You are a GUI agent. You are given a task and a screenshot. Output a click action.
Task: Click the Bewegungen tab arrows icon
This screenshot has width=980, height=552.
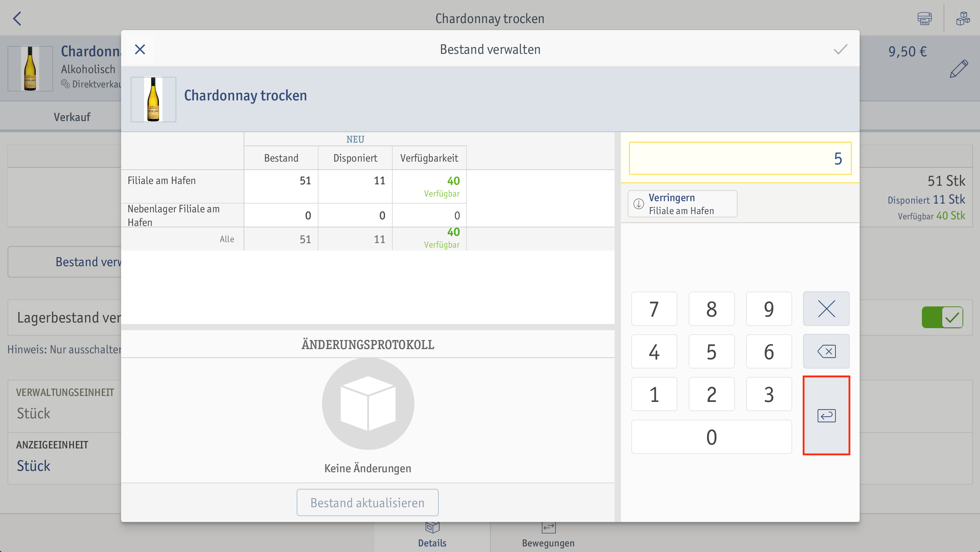click(x=548, y=528)
